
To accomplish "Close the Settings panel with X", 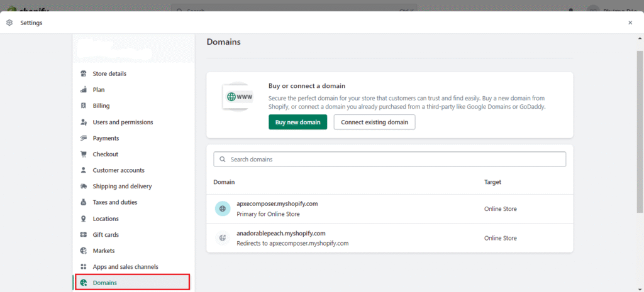I will coord(630,23).
